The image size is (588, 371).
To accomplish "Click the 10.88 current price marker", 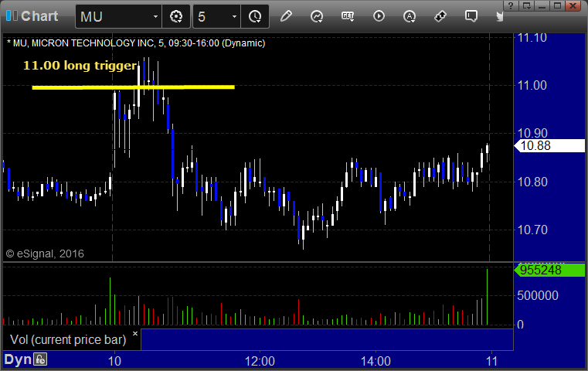I will pyautogui.click(x=549, y=145).
